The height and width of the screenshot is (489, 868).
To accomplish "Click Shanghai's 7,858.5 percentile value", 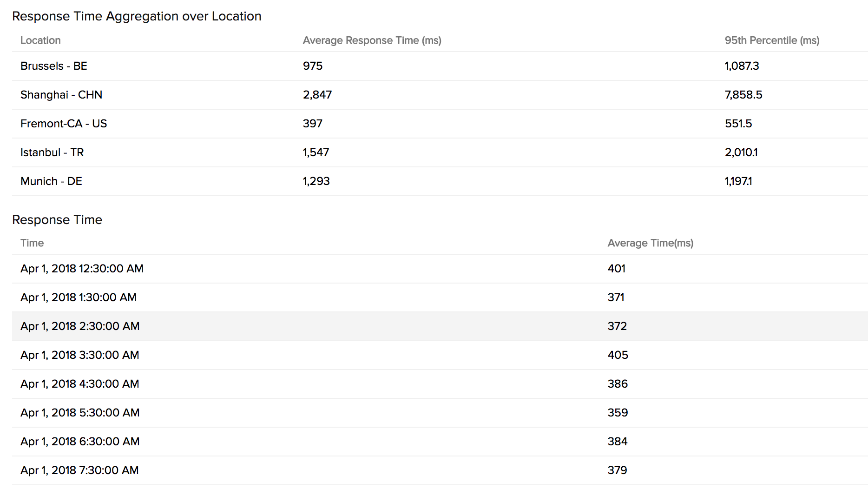I will [x=743, y=95].
